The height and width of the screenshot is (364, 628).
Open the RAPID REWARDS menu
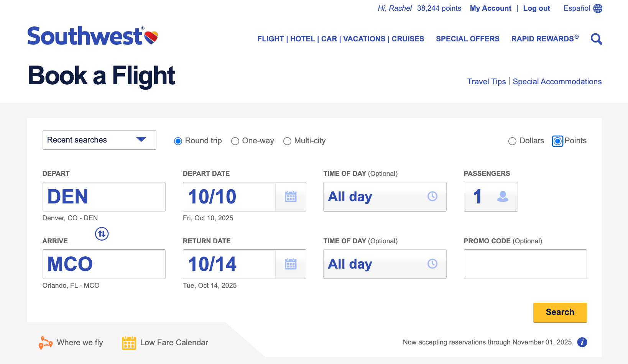(544, 39)
